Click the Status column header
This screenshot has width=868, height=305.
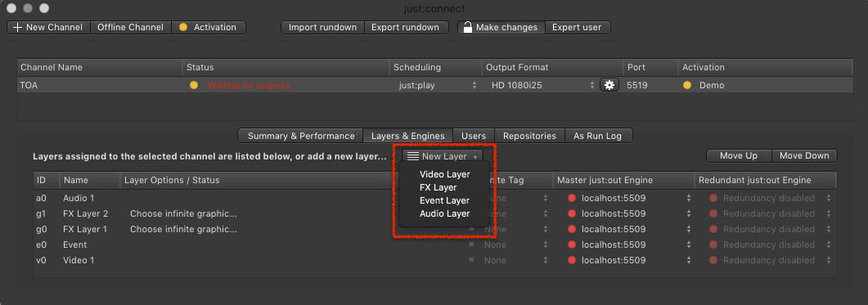coord(286,68)
